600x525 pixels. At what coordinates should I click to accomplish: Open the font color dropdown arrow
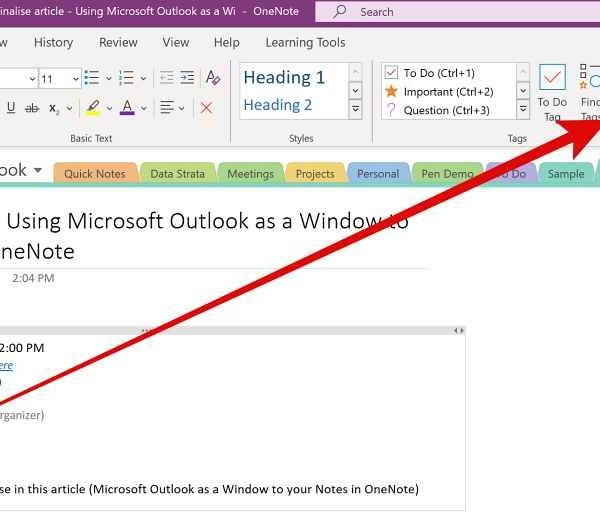coord(143,108)
